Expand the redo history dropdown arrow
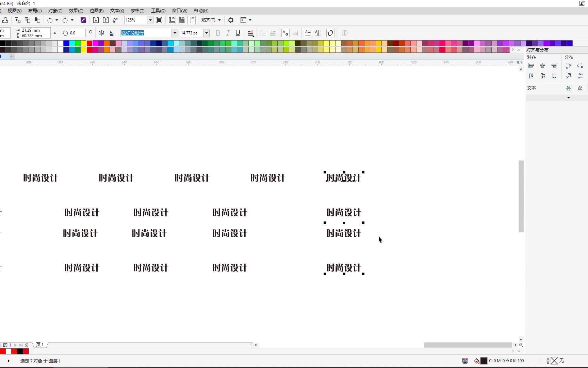This screenshot has height=368, width=588. coord(72,20)
